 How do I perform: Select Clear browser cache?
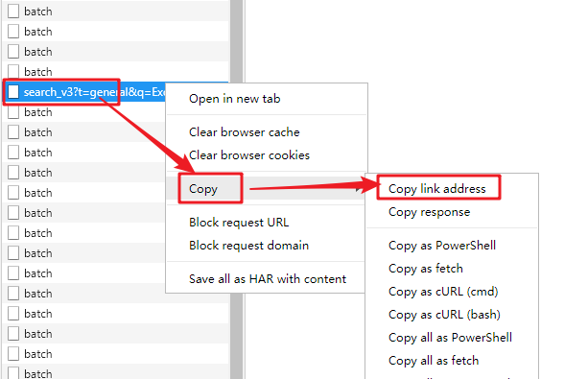(245, 132)
